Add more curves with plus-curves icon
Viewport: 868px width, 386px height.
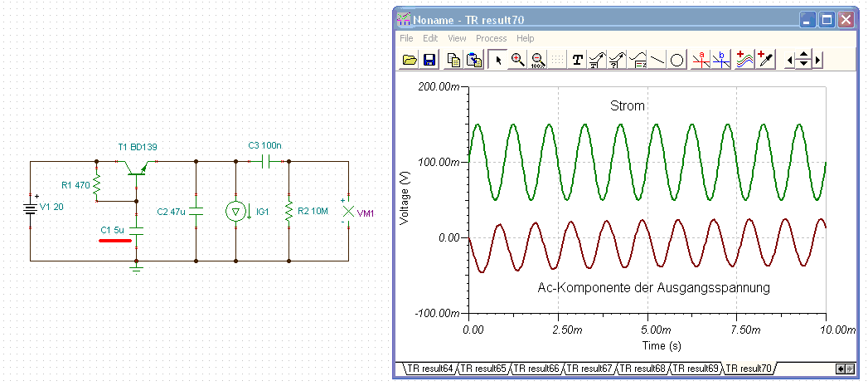[745, 60]
